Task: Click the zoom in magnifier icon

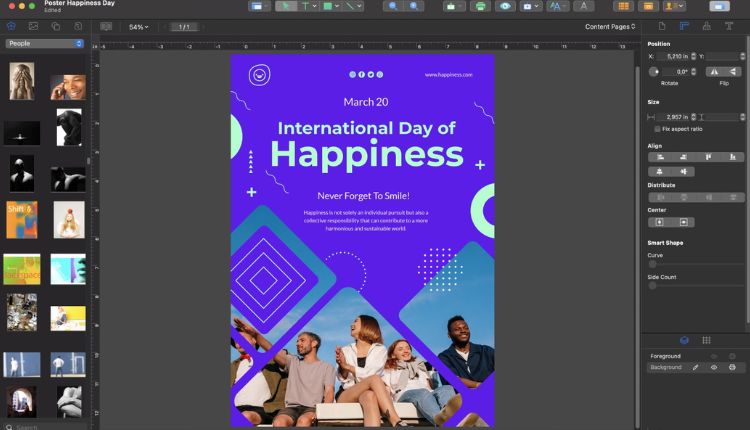Action: (x=413, y=6)
